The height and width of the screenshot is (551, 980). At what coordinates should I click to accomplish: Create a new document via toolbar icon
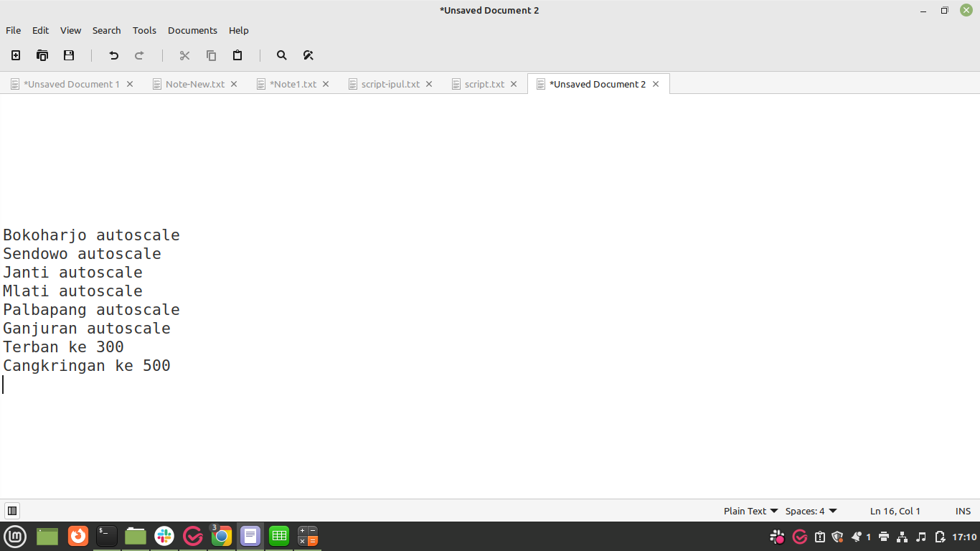pos(16,55)
